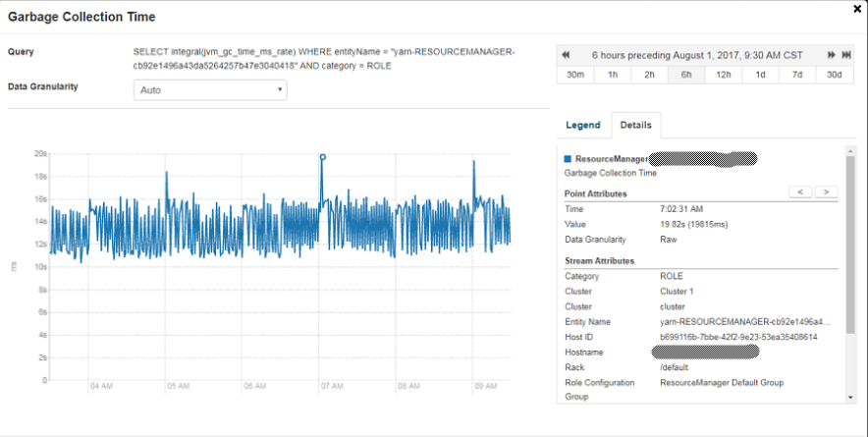Show the last 30d of data
This screenshot has width=868, height=437.
tap(834, 75)
